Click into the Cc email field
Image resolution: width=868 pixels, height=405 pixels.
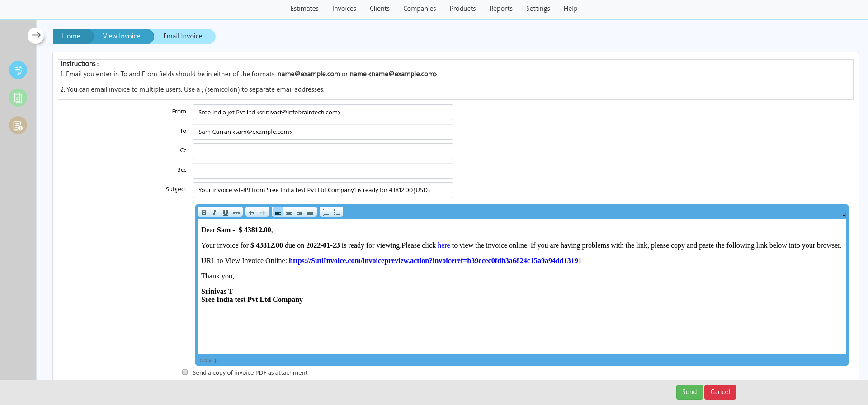coord(323,151)
